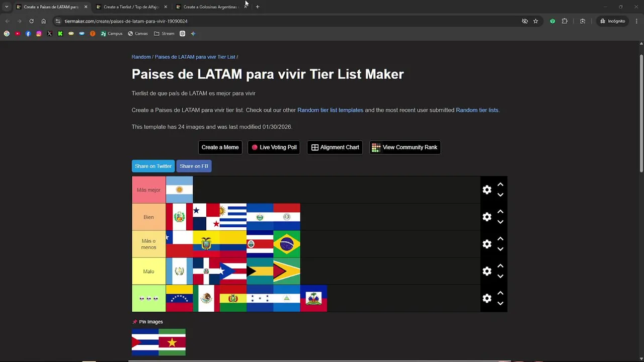Click the Bien orange tier label
This screenshot has width=644, height=362.
[x=148, y=217]
